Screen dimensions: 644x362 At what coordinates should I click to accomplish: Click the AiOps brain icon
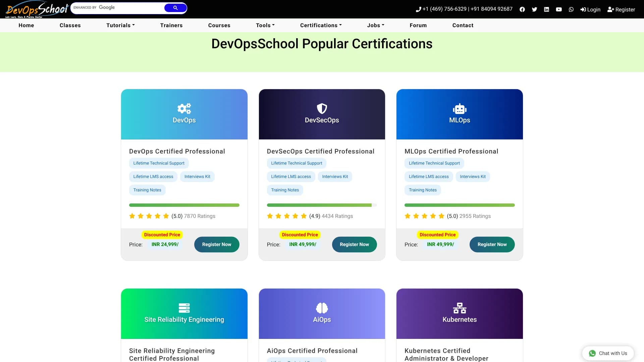[x=322, y=308]
